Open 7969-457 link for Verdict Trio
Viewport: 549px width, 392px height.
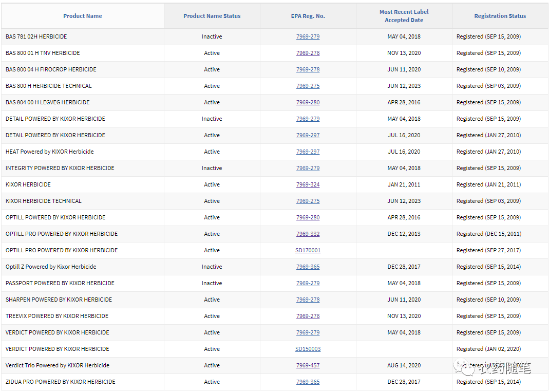308,366
